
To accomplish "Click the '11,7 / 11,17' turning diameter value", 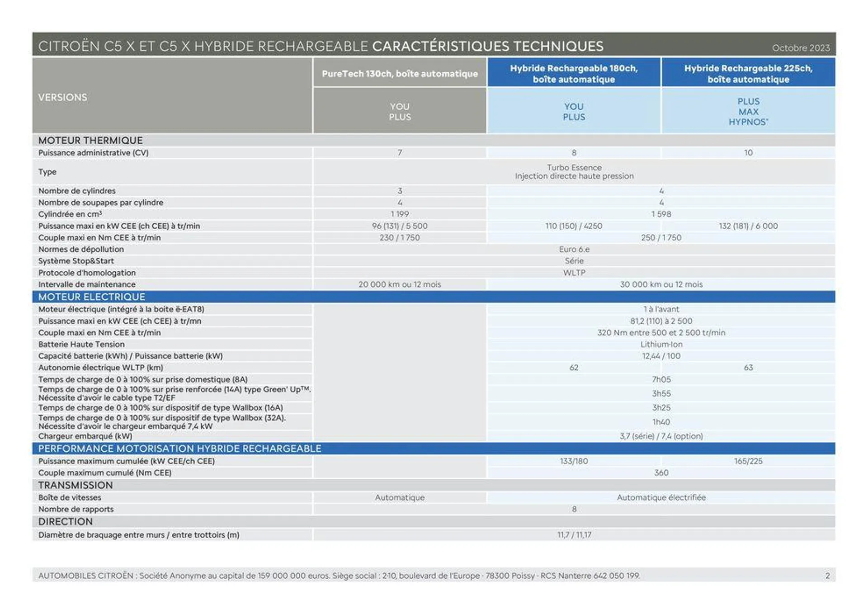I will point(574,535).
